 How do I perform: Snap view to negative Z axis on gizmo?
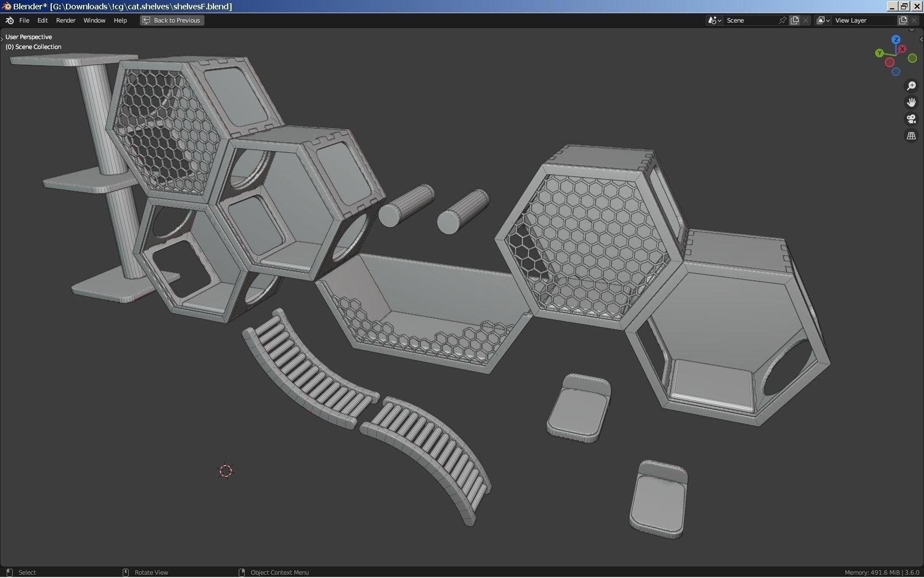(896, 72)
